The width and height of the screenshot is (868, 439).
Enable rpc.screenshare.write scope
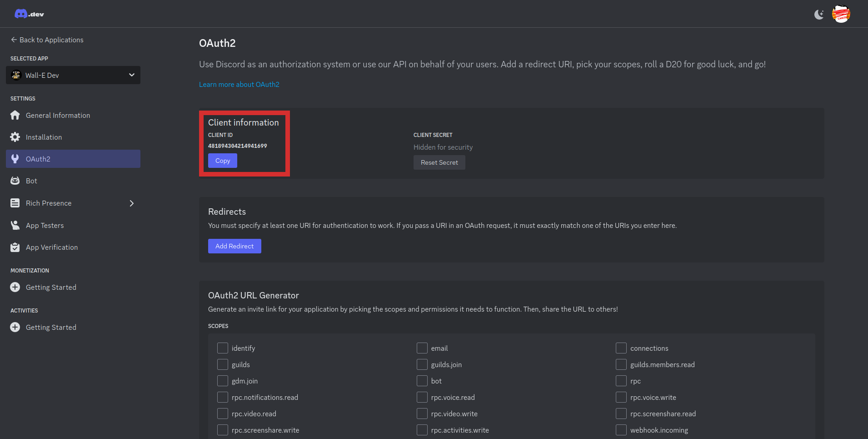click(x=223, y=430)
